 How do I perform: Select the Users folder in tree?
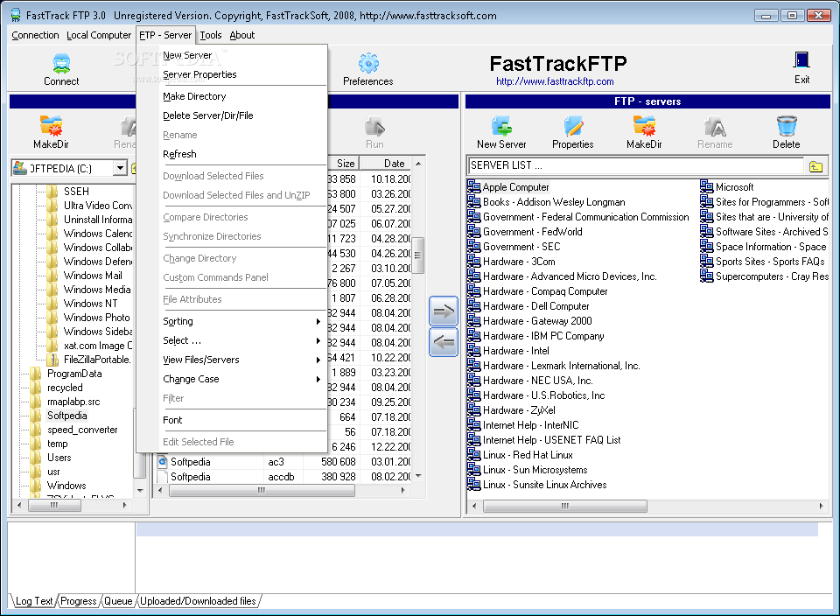(51, 458)
